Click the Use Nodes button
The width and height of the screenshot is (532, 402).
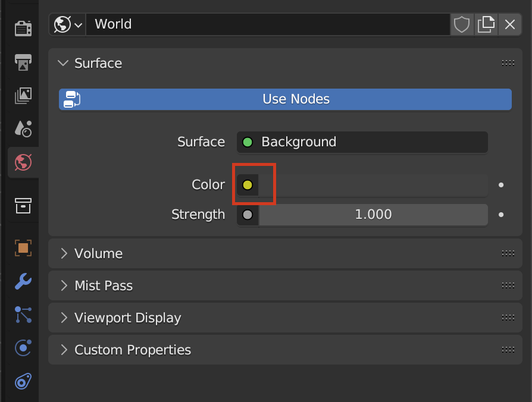point(285,99)
